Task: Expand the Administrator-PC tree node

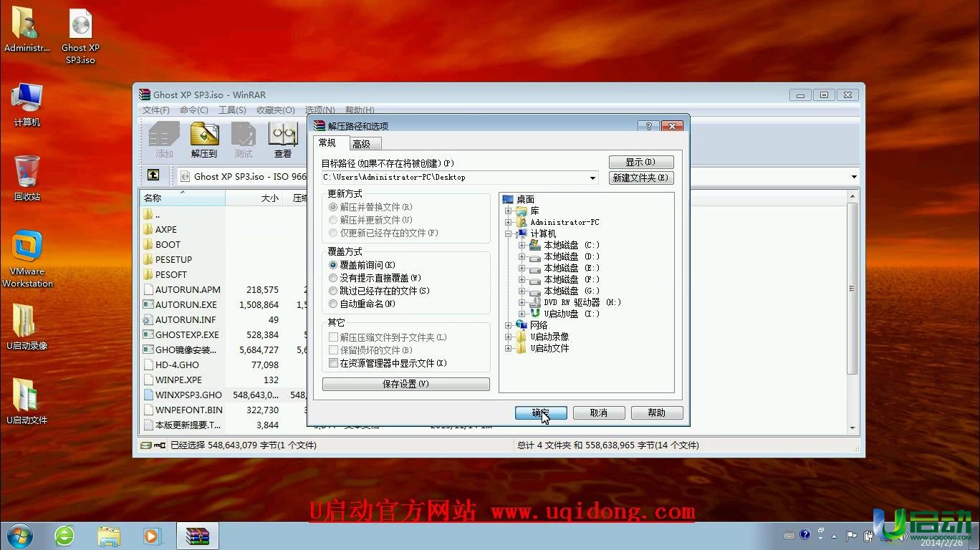Action: (x=509, y=223)
